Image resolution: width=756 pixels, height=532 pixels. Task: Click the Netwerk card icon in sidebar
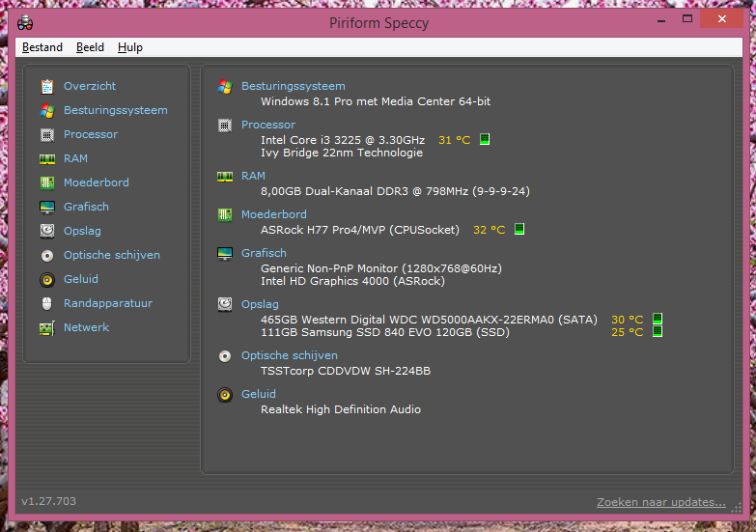click(x=46, y=328)
